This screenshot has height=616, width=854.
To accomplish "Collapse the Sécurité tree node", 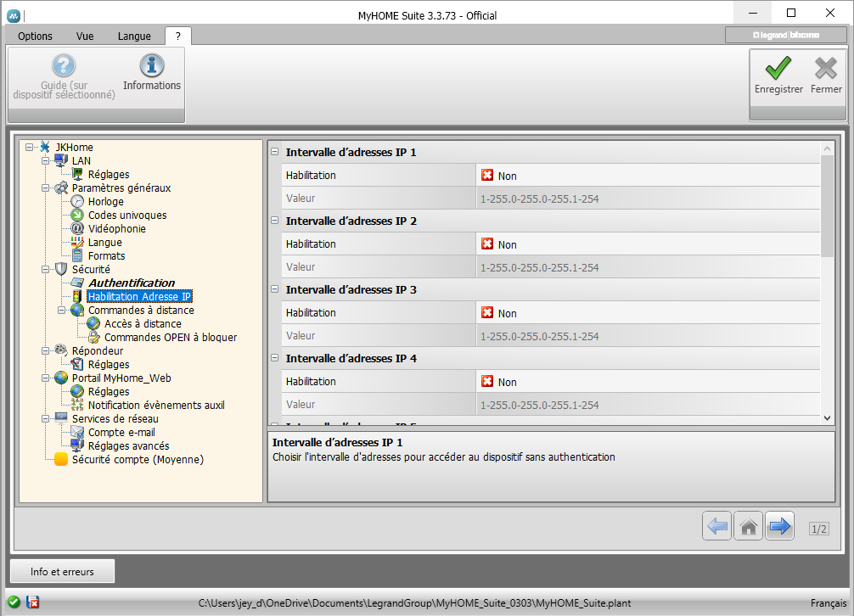I will tap(46, 269).
